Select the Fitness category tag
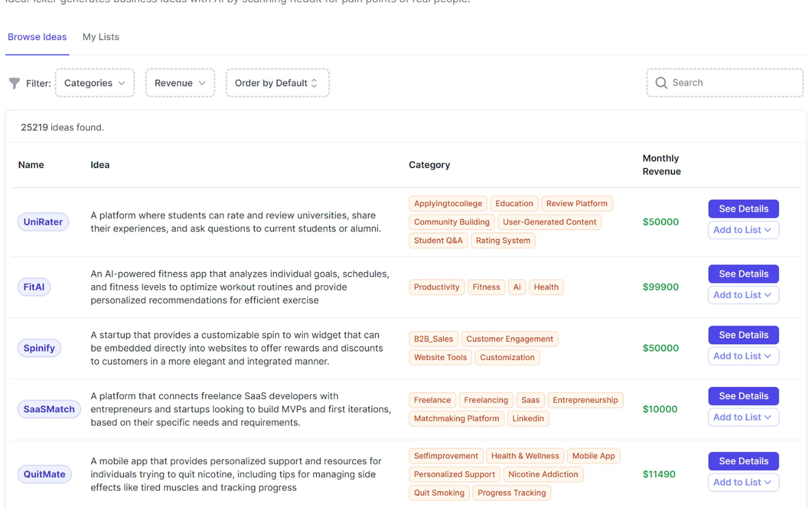Image resolution: width=812 pixels, height=508 pixels. tap(486, 287)
